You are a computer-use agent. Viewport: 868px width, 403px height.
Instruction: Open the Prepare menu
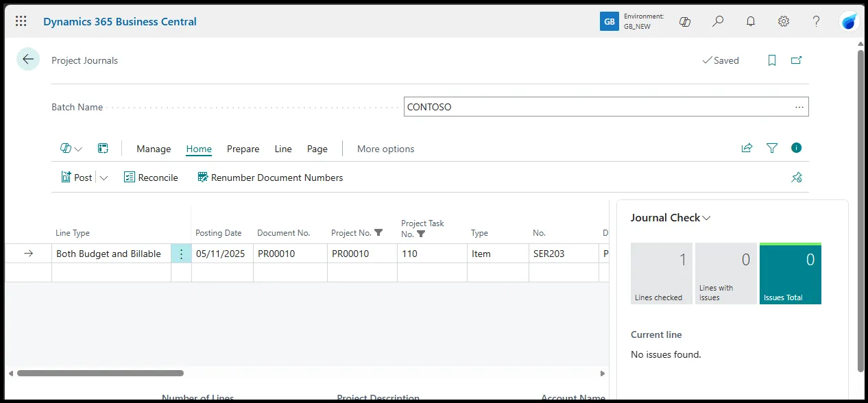point(243,149)
